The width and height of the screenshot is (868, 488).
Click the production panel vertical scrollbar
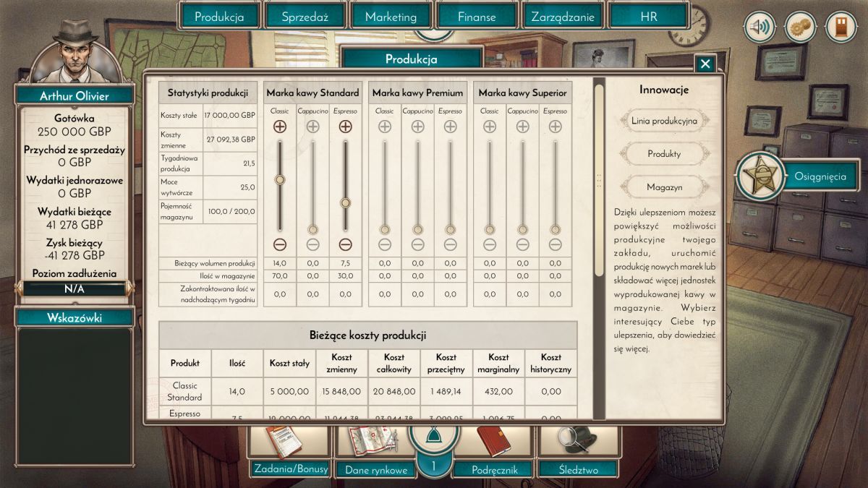point(599,181)
